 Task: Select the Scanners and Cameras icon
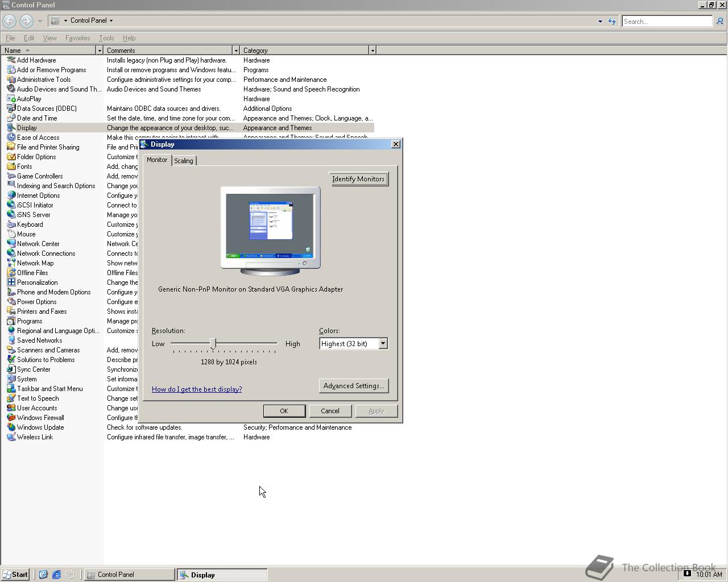coord(11,350)
